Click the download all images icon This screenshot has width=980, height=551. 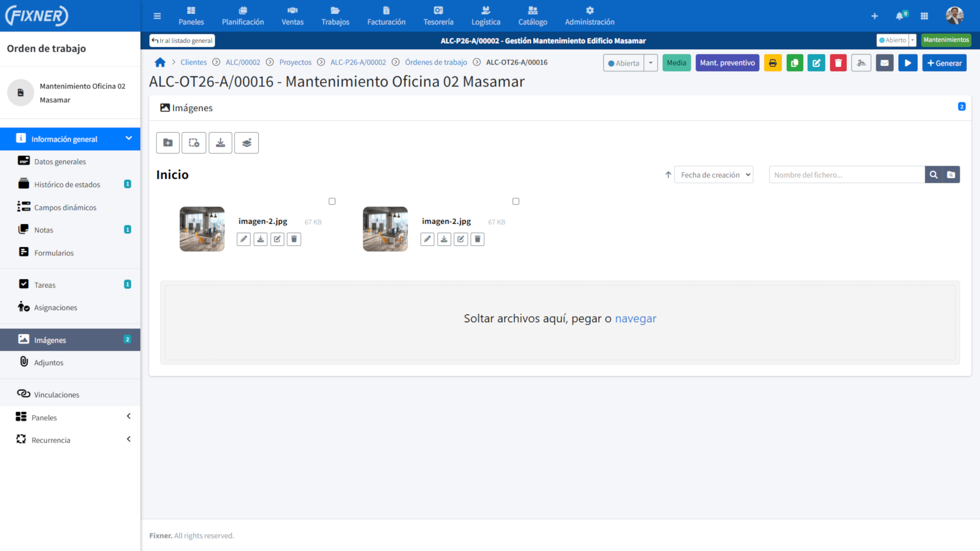point(220,143)
